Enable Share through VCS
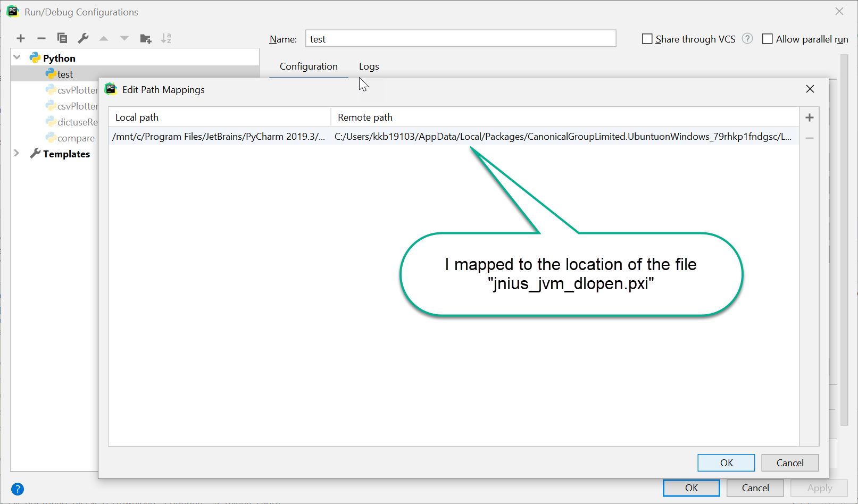Viewport: 858px width, 504px height. pyautogui.click(x=647, y=38)
